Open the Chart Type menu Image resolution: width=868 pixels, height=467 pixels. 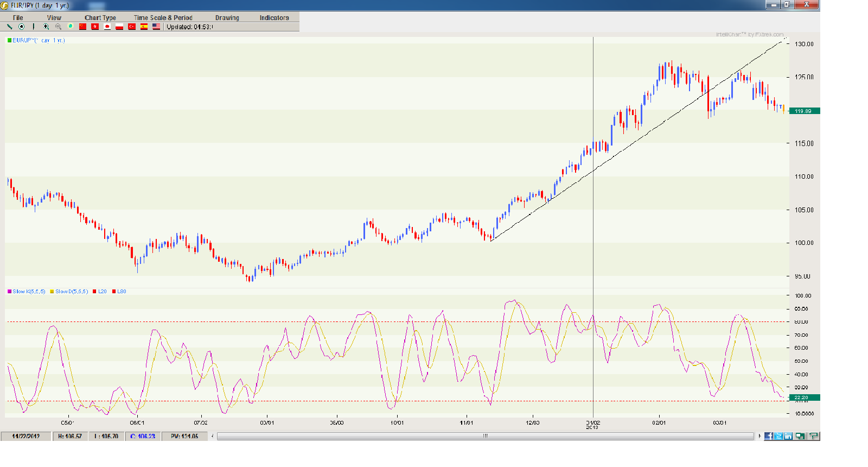point(100,18)
